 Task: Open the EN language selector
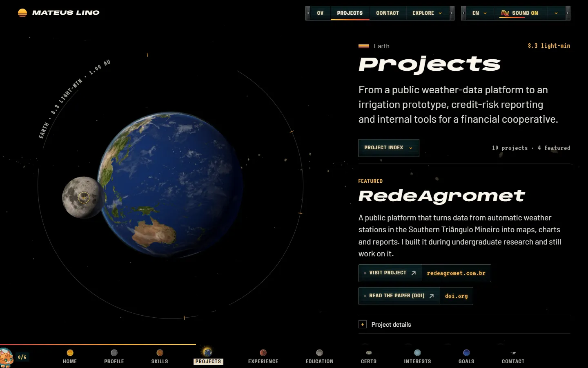(x=480, y=13)
